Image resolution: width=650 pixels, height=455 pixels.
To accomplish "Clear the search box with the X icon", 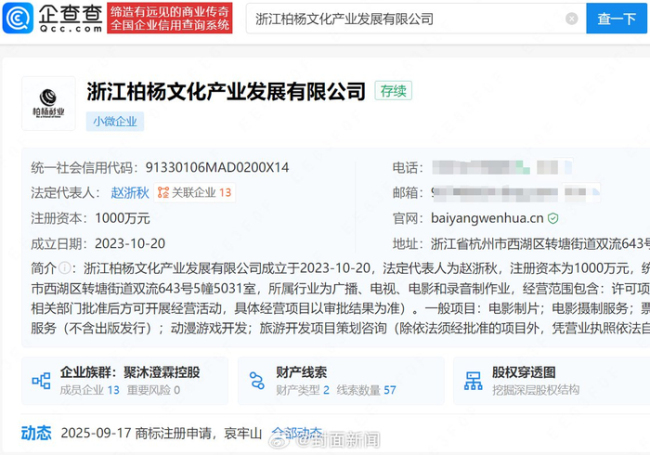I will [572, 19].
